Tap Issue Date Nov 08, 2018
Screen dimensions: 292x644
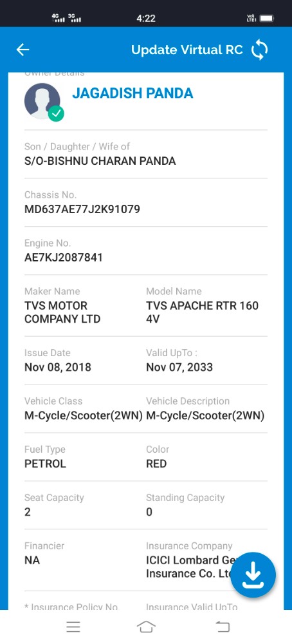[58, 367]
